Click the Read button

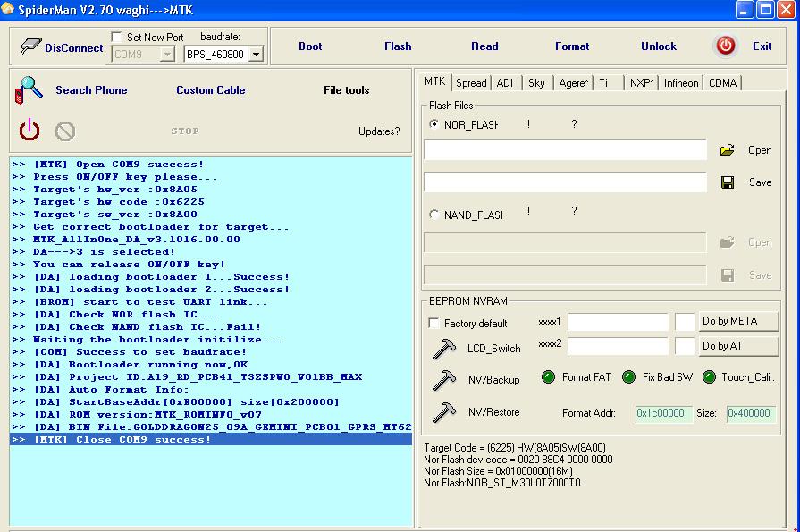pyautogui.click(x=484, y=46)
